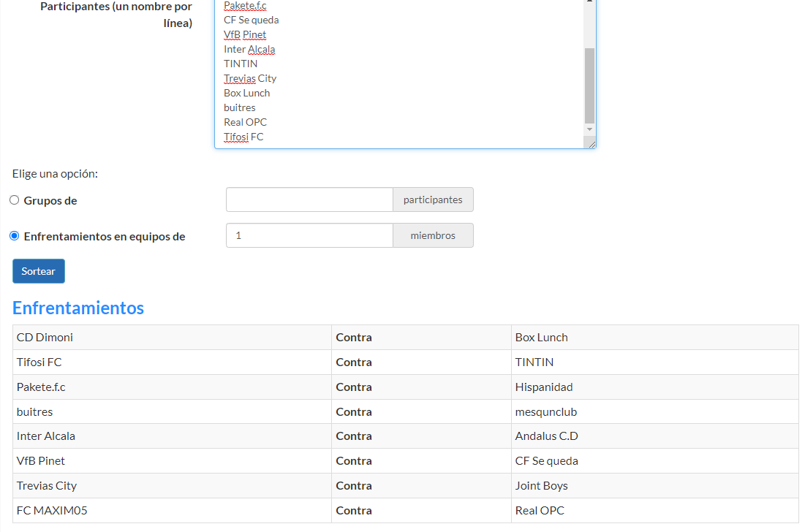
Task: Place cursor on "Real OPC" line in textarea
Action: coord(246,122)
